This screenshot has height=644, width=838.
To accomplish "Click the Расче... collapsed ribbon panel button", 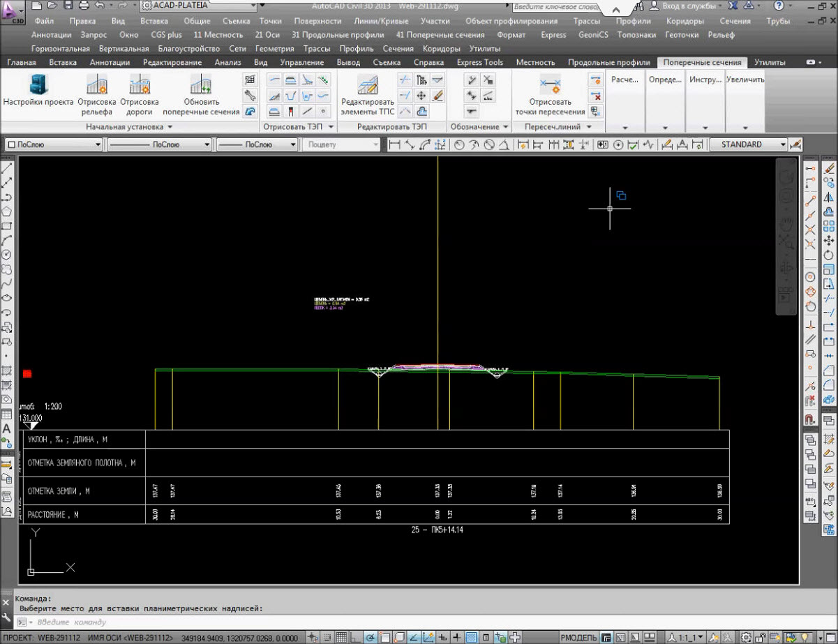I will 624,80.
